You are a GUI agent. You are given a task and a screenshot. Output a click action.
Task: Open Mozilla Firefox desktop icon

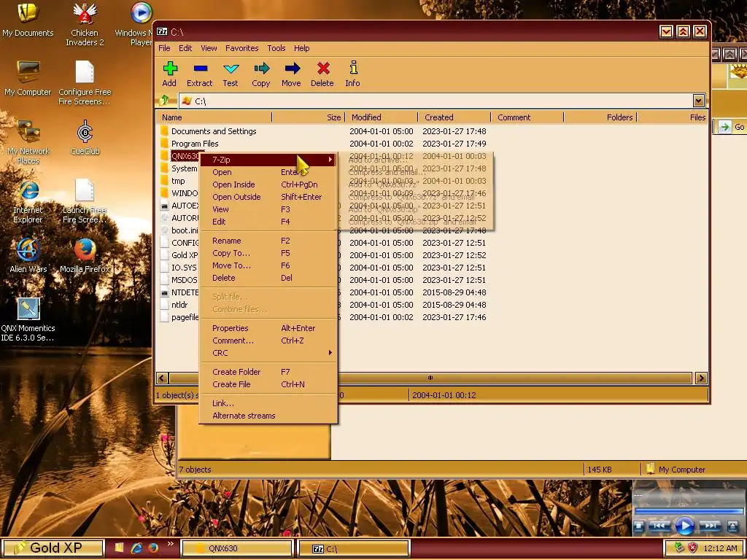(x=85, y=256)
